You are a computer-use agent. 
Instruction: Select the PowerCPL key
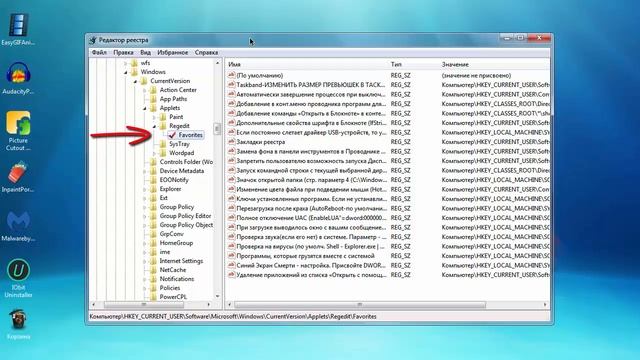tap(173, 297)
